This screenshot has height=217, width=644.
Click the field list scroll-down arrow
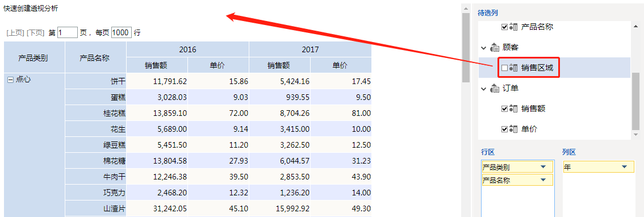(636, 135)
